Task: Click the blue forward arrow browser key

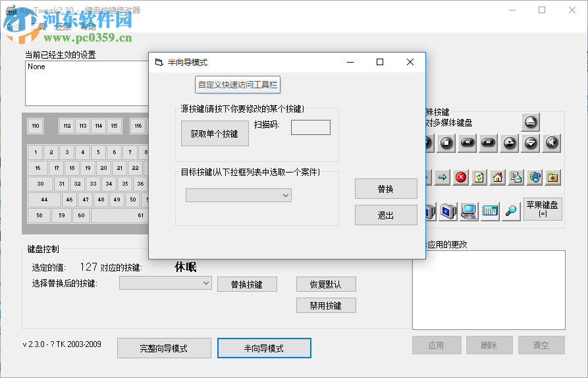Action: click(442, 177)
